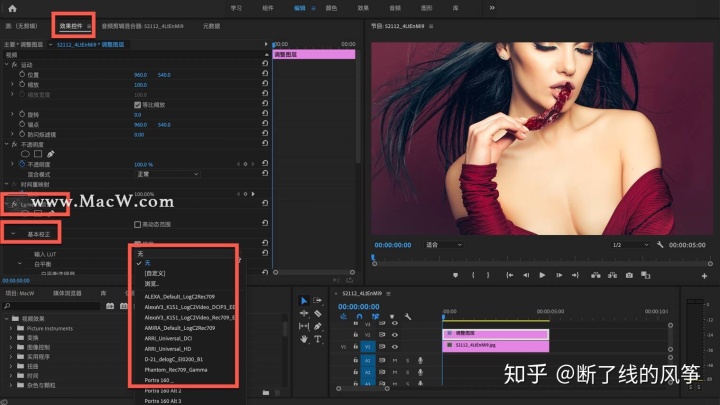The width and height of the screenshot is (720, 405).
Task: Toggle snap magnet in timeline
Action: 359,316
